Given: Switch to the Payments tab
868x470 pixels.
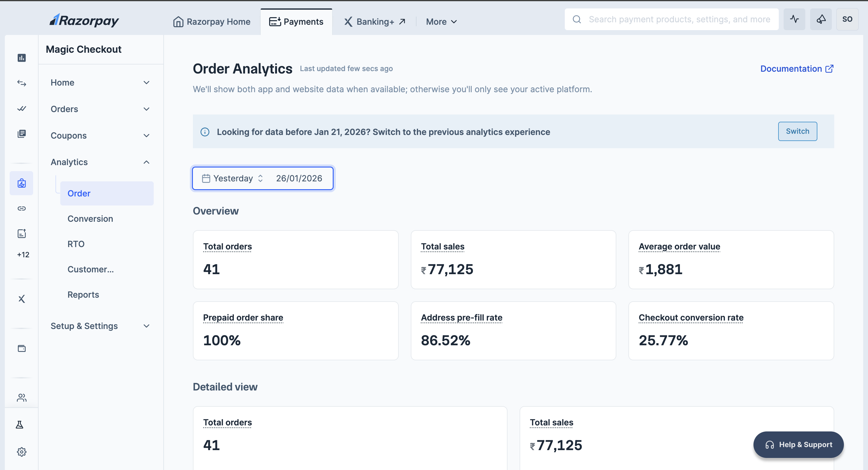Looking at the screenshot, I should (x=296, y=21).
